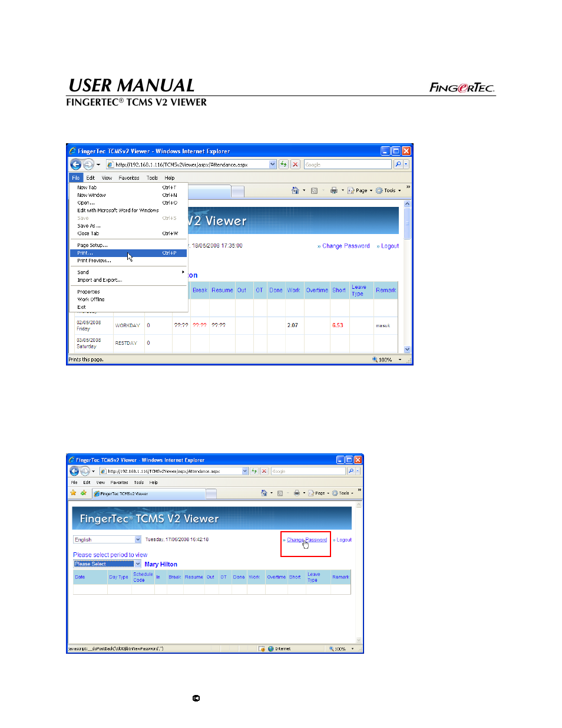Open Page dropdown in window with open File menu
The height and width of the screenshot is (728, 562).
360,190
